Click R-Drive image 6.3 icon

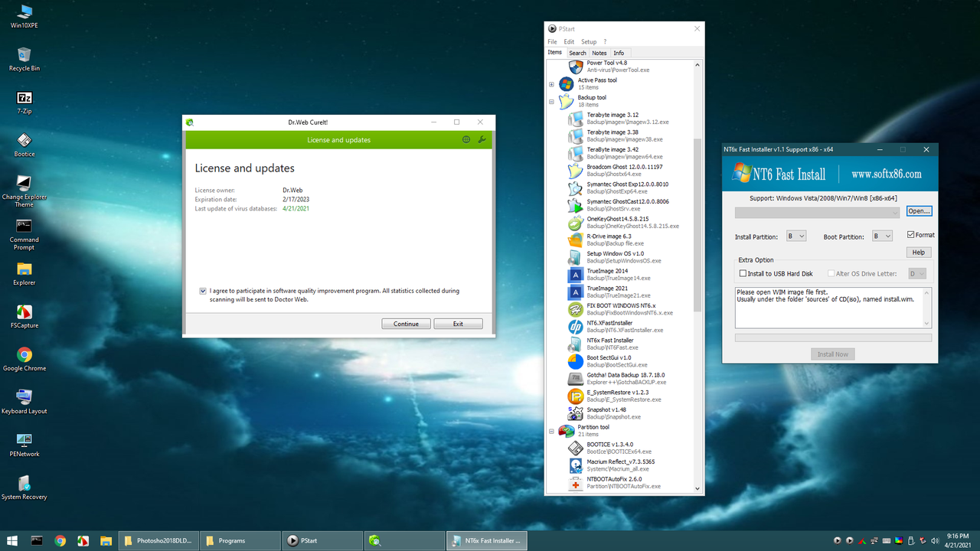point(576,240)
